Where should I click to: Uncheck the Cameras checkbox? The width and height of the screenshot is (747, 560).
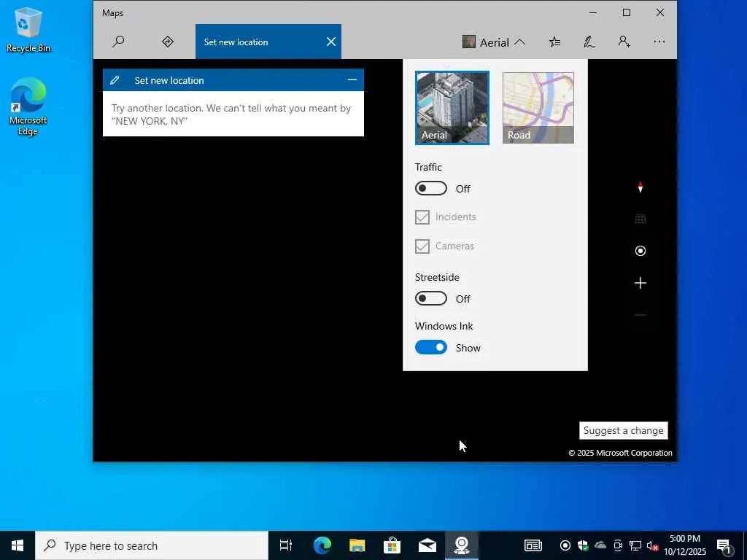point(422,246)
